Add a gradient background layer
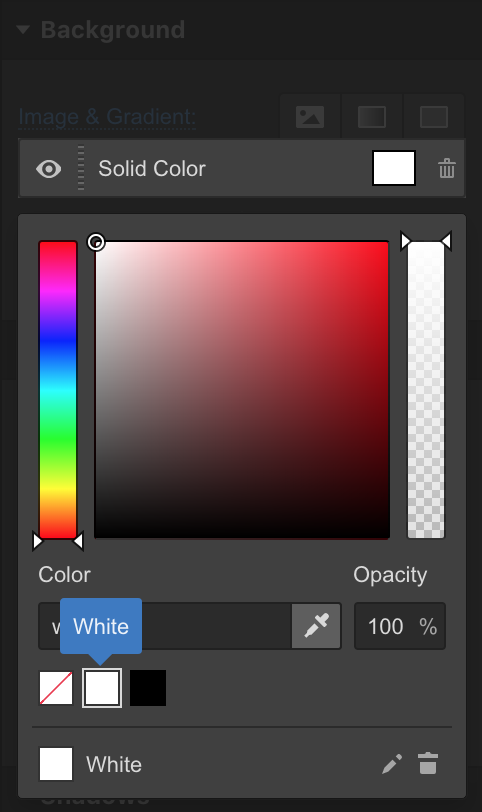 coord(372,117)
